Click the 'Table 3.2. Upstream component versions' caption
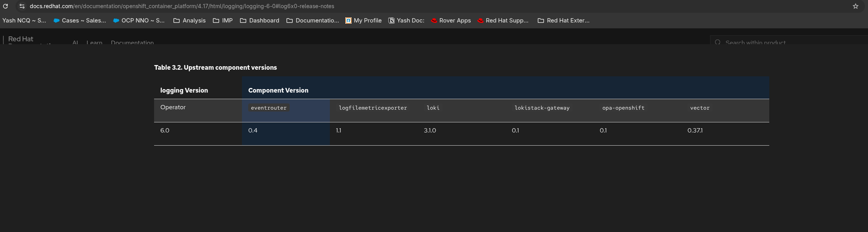This screenshot has width=868, height=232. click(216, 67)
